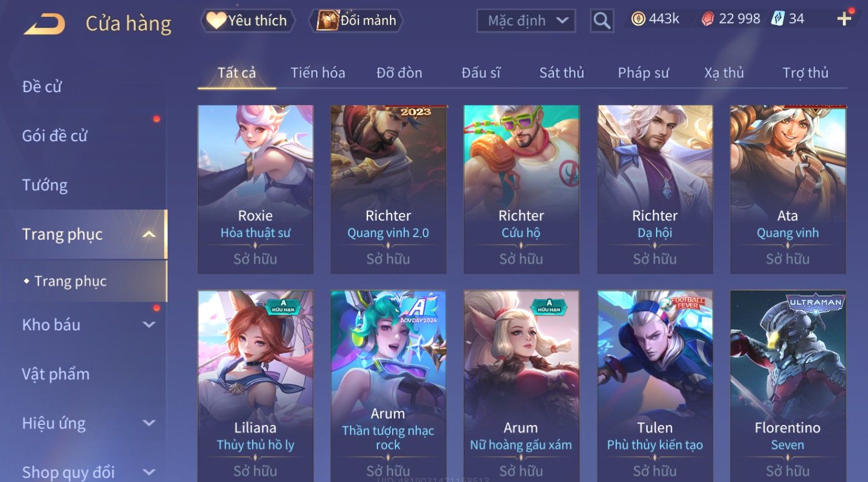This screenshot has width=868, height=482.
Task: Open the Mặc định sort dropdown
Action: tap(526, 21)
